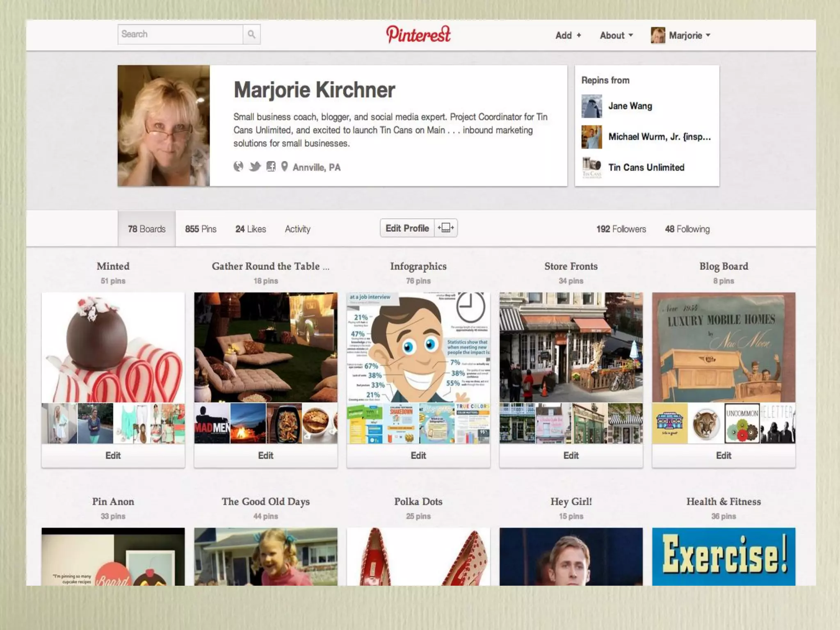This screenshot has height=630, width=840.
Task: Switch to the 24 Likes tab
Action: tap(251, 229)
